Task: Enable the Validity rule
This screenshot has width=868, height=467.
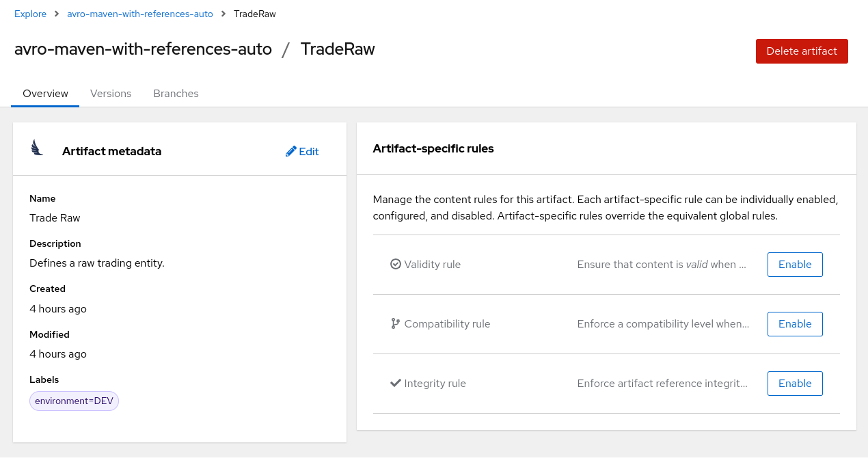Action: [795, 264]
